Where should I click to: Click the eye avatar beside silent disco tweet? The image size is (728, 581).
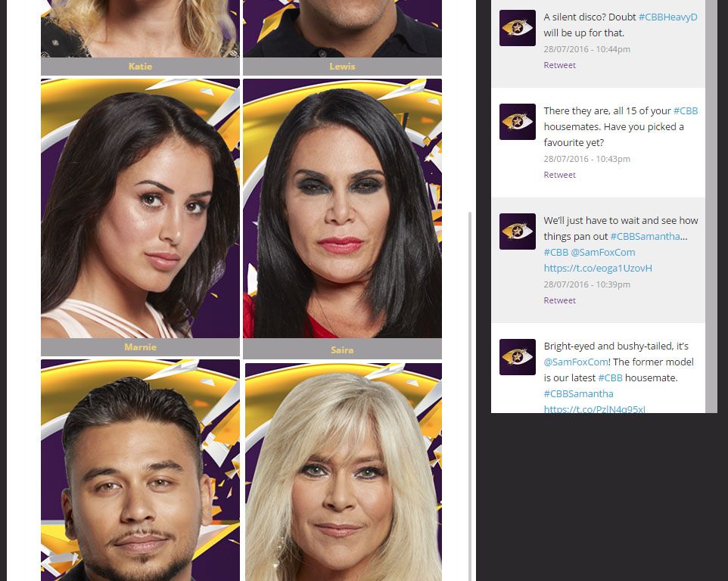click(x=517, y=28)
